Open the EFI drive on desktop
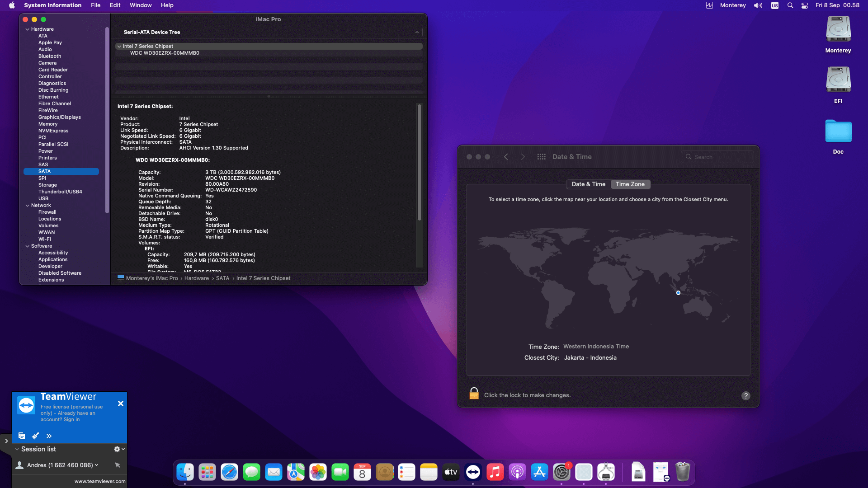The width and height of the screenshot is (868, 488). click(838, 85)
